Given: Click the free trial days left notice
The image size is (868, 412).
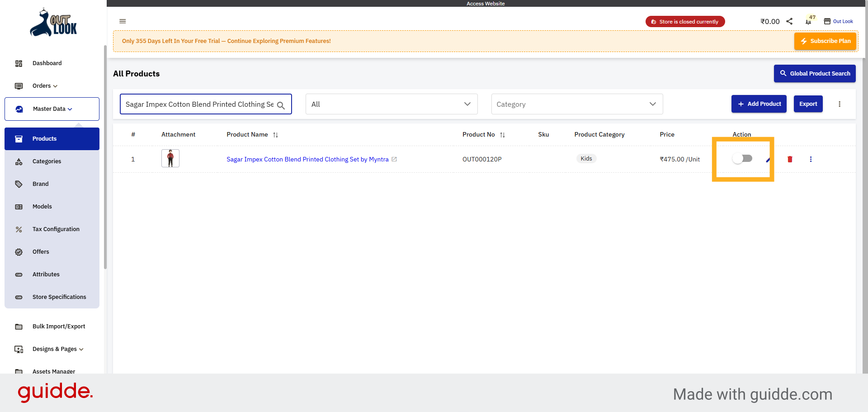Looking at the screenshot, I should pos(226,41).
